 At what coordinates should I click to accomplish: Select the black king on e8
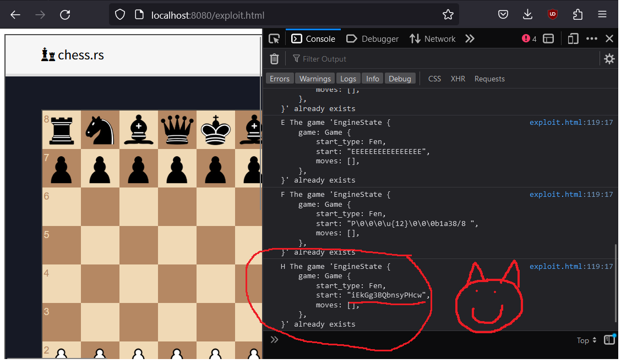[x=215, y=130]
